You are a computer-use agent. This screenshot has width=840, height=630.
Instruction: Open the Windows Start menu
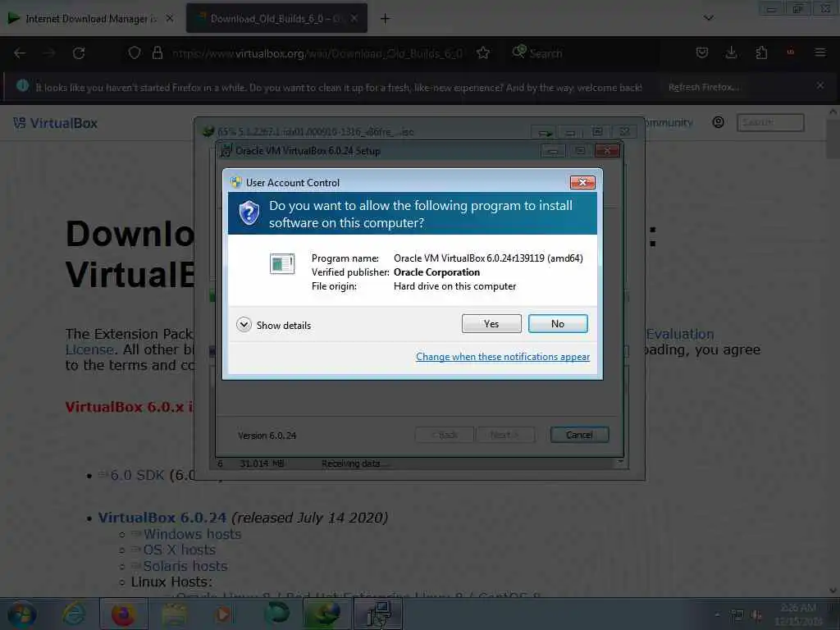(21, 614)
